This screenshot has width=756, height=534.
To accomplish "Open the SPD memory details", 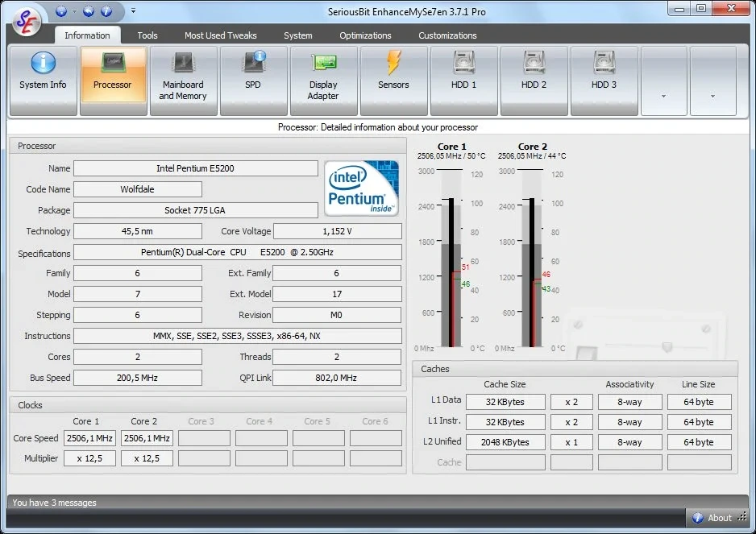I will 253,81.
